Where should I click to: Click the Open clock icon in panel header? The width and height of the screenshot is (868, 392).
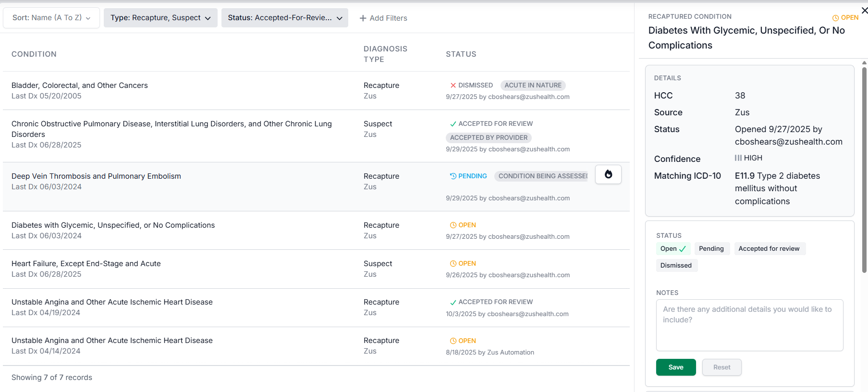(835, 18)
